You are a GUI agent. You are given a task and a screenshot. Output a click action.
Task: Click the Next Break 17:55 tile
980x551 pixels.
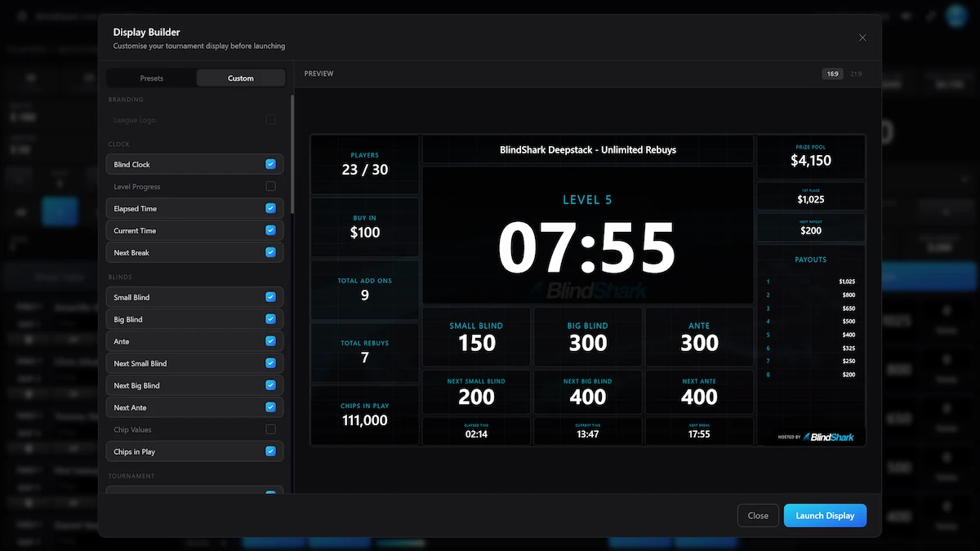pyautogui.click(x=699, y=431)
